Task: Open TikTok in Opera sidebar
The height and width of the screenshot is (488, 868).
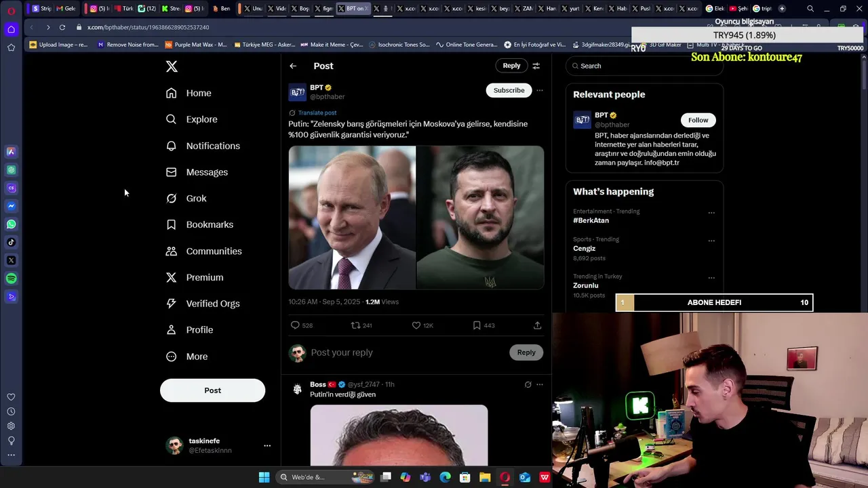Action: click(x=11, y=242)
